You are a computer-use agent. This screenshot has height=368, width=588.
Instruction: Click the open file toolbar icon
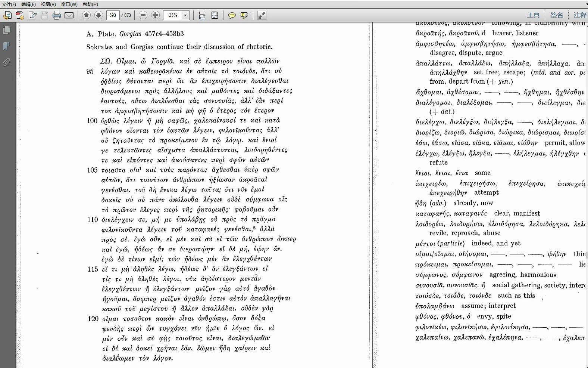pyautogui.click(x=7, y=15)
